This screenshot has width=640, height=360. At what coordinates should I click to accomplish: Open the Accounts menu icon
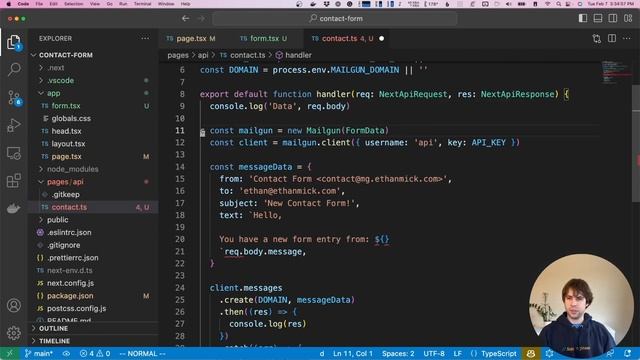[13, 305]
